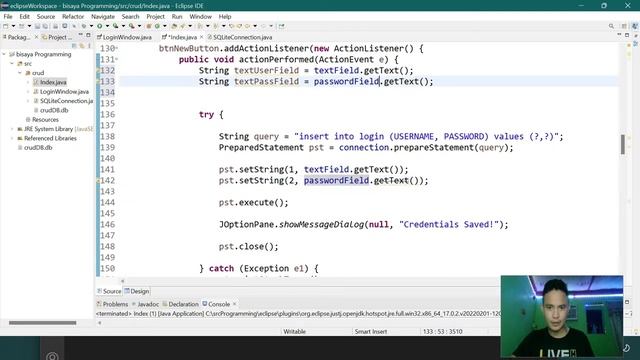Click Collapse All in Package Explorer
The image size is (640, 360).
[74, 45]
